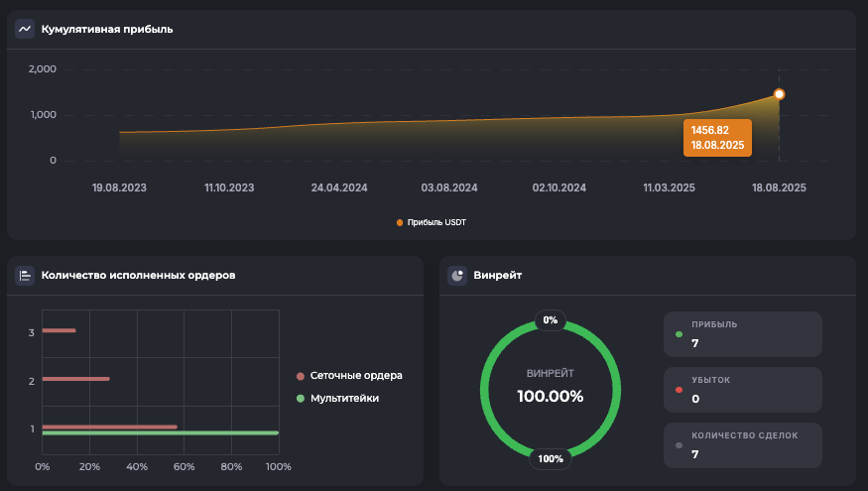This screenshot has width=868, height=491.
Task: Click the green dot in Прибыль card
Action: coord(679,334)
